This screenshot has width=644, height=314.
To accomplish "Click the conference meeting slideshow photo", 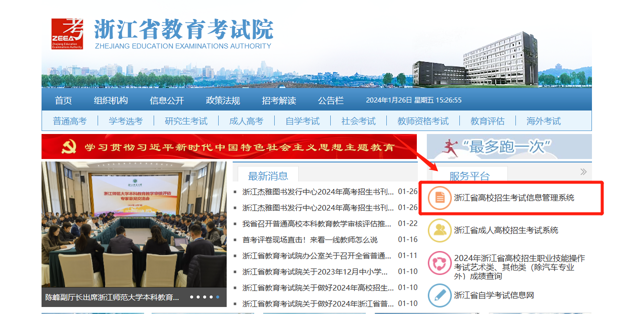I will click(134, 225).
